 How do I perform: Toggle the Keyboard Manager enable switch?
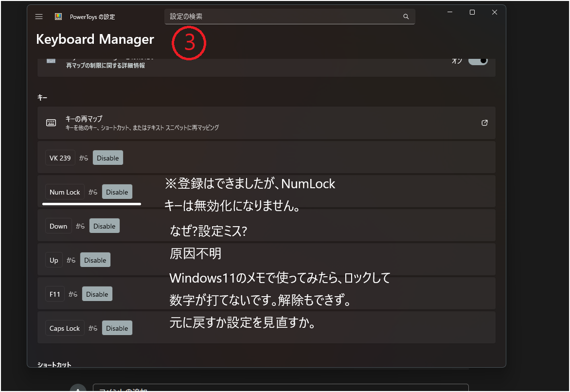(x=478, y=61)
